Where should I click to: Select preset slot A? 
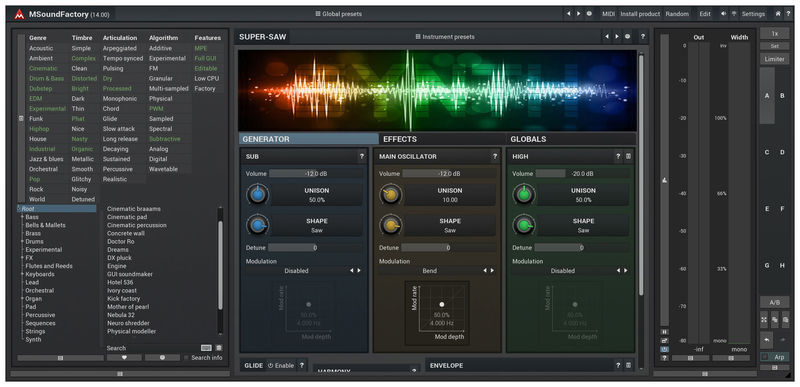[x=767, y=96]
